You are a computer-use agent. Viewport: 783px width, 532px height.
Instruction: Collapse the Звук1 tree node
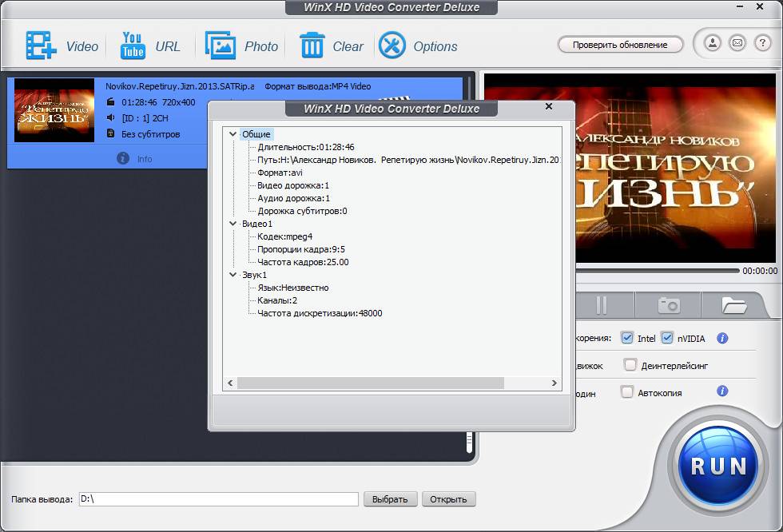(233, 275)
